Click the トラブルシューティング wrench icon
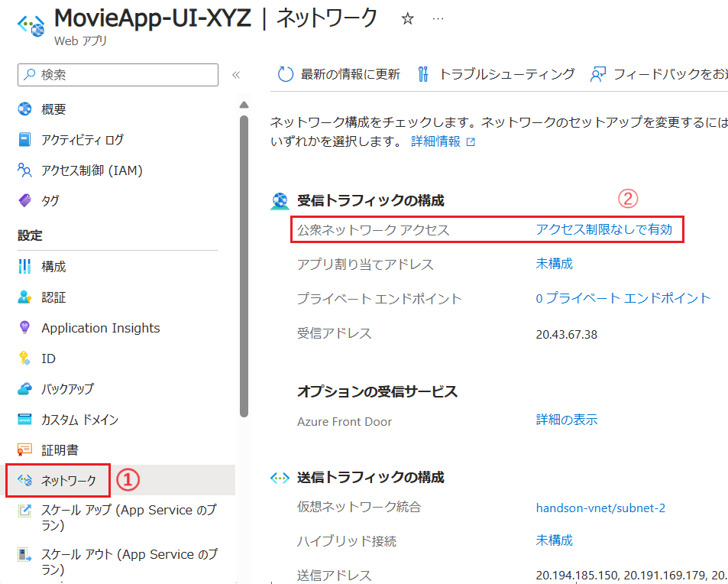 click(x=423, y=74)
